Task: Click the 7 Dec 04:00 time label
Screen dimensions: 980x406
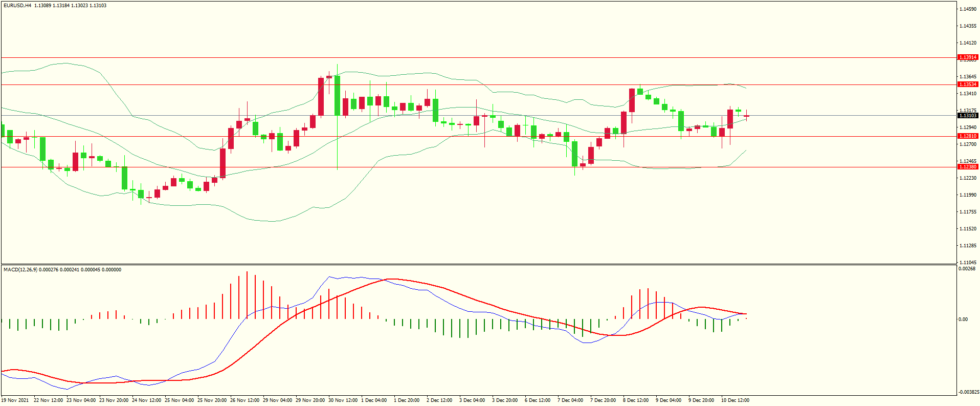Action: pyautogui.click(x=570, y=400)
